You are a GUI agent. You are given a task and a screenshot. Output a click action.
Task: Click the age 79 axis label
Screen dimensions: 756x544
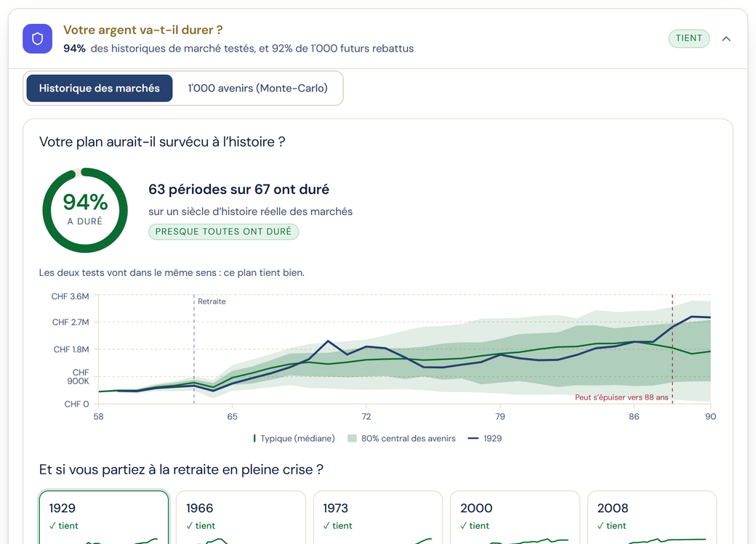(500, 416)
